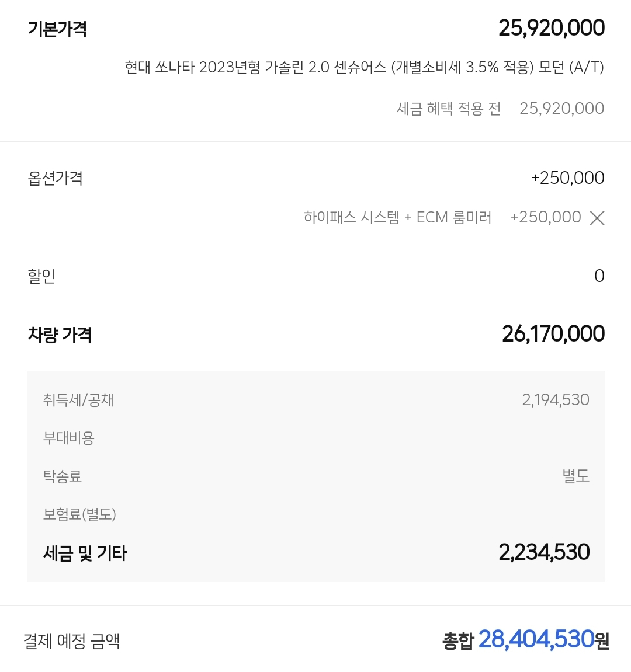
Task: Click the 보험료(별도) row label
Action: (79, 514)
